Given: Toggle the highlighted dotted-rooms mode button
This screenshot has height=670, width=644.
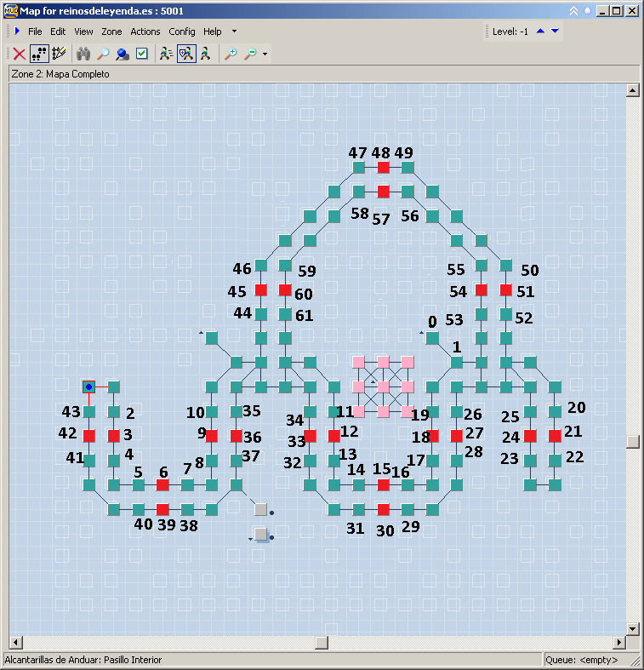Looking at the screenshot, I should coord(39,54).
